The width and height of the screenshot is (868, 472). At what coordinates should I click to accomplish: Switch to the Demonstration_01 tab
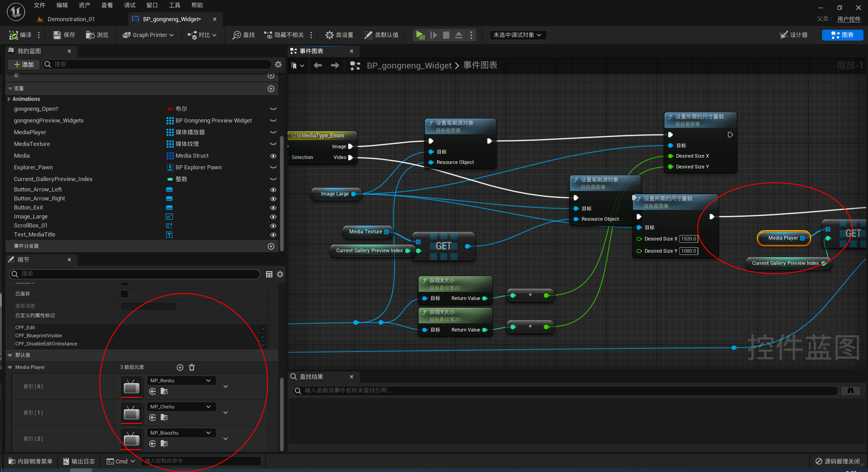71,19
